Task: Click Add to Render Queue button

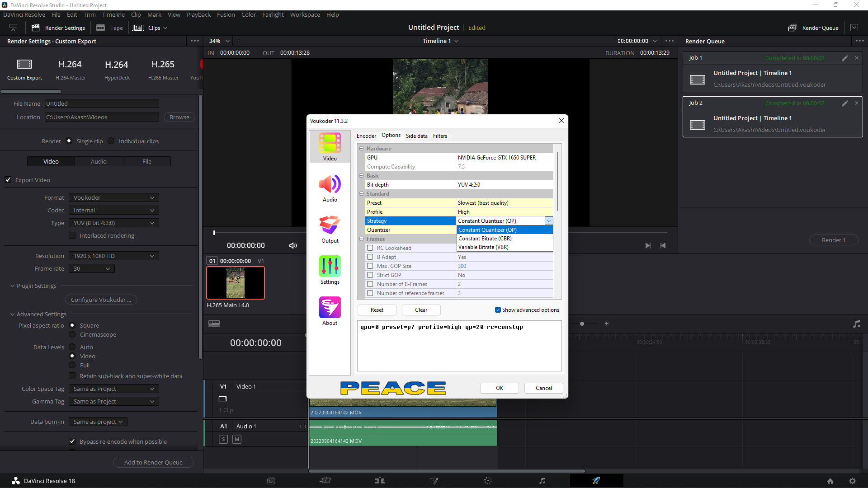Action: point(153,462)
